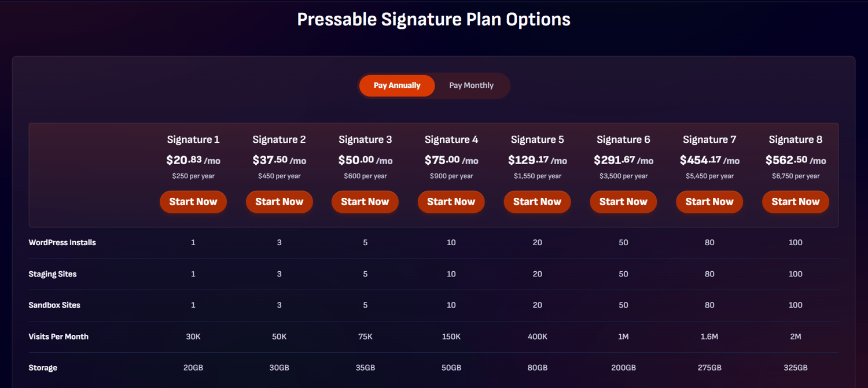Screen dimensions: 868x388
Task: Select the Pay Annually billing option
Action: click(x=397, y=85)
